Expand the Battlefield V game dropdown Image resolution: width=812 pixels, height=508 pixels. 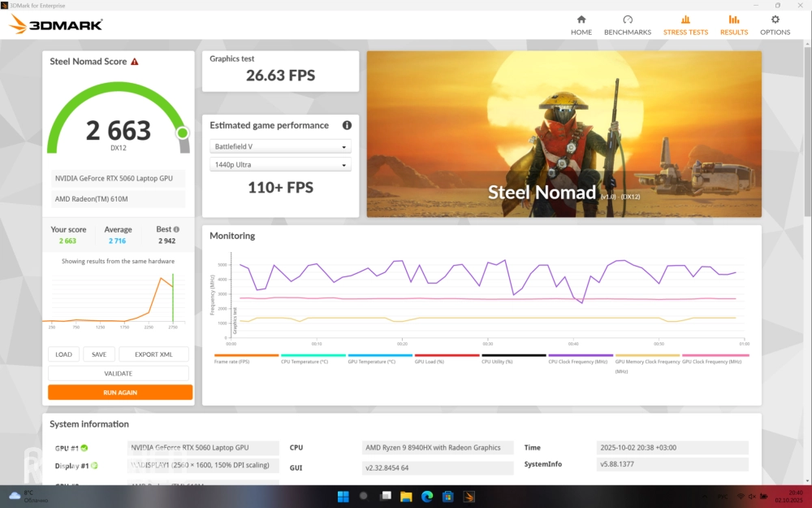point(280,147)
